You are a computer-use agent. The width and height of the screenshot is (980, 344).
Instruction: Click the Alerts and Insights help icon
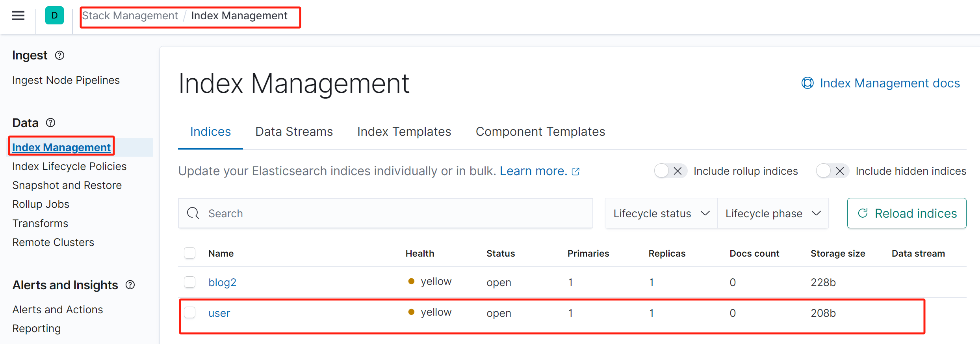[130, 285]
